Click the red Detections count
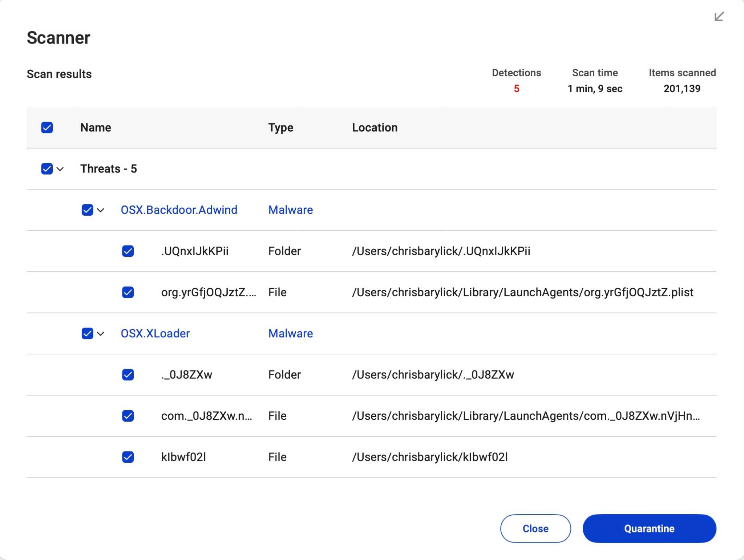The width and height of the screenshot is (744, 560). (516, 89)
